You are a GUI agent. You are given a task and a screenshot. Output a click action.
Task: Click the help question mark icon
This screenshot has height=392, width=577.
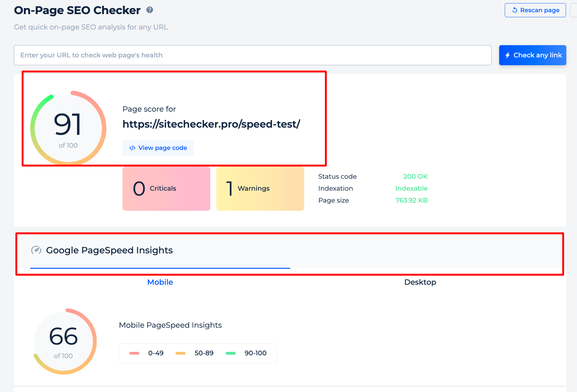[150, 10]
